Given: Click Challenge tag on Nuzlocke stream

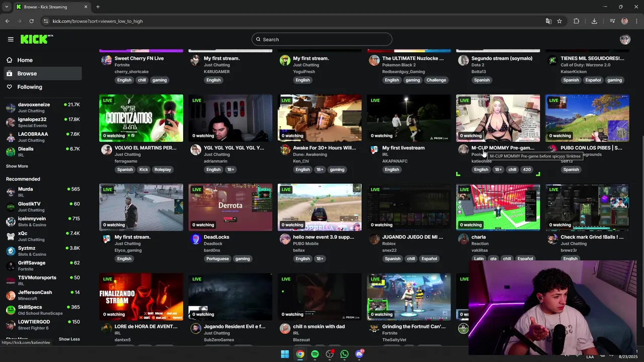Looking at the screenshot, I should point(436,80).
